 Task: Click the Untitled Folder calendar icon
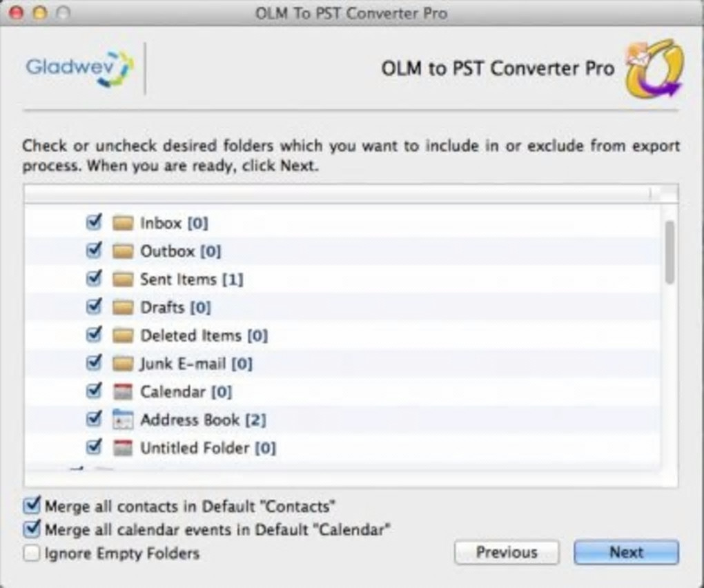tap(122, 448)
